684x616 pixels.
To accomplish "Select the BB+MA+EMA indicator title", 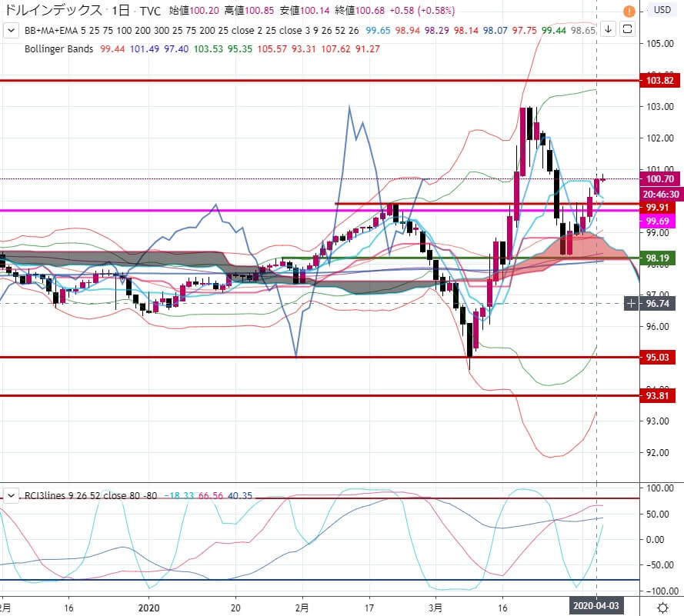I will coord(51,31).
